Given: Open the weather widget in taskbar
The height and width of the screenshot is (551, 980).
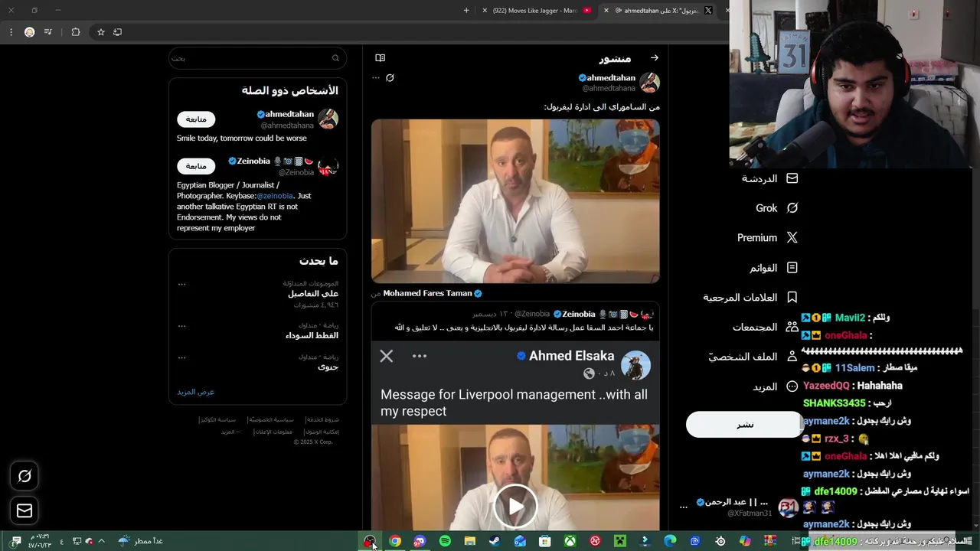Looking at the screenshot, I should [x=141, y=541].
